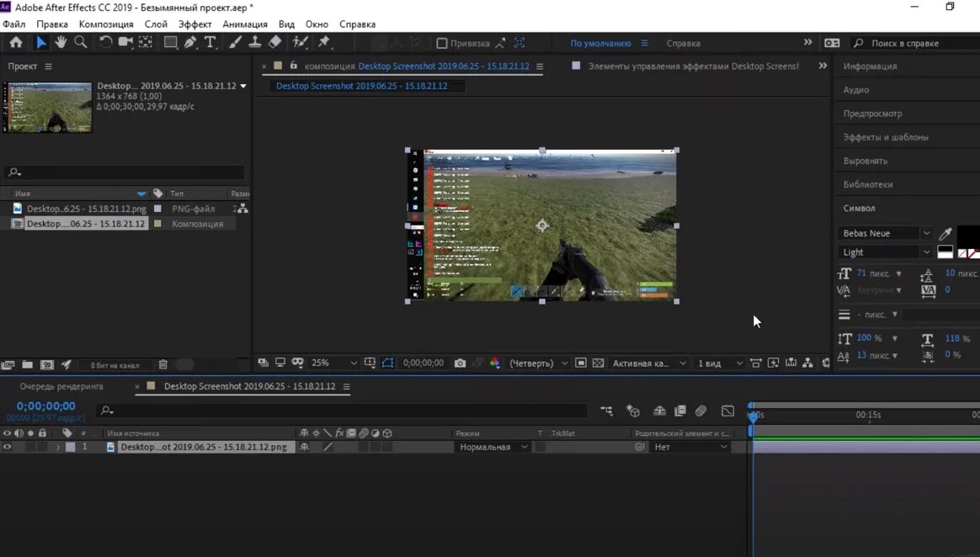Viewport: 980px width, 557px height.
Task: Open the Эффект menu
Action: coord(195,24)
